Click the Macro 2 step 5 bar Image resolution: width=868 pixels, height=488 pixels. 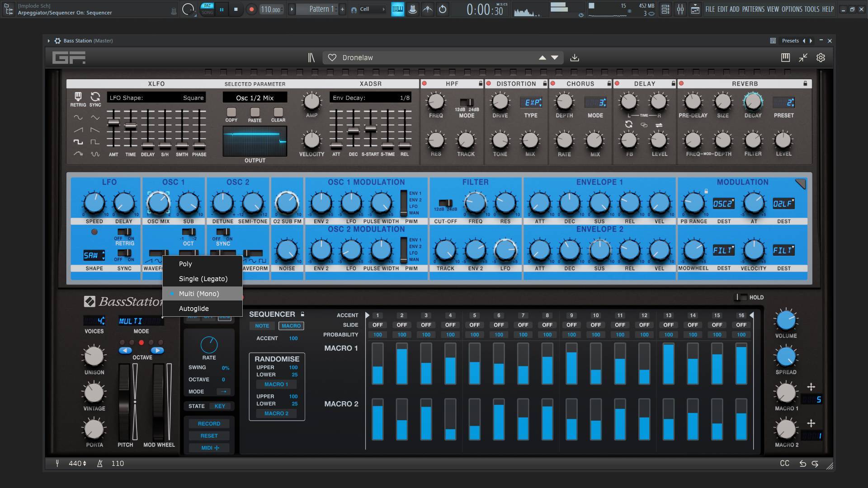tap(474, 419)
